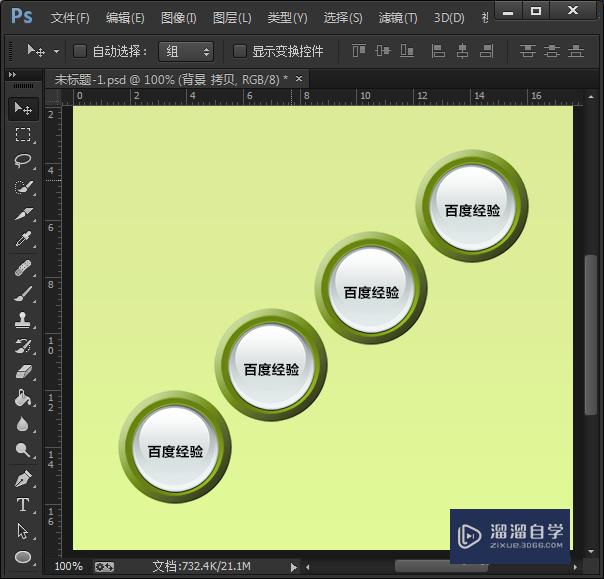Select the Dodge tool
This screenshot has width=604, height=579.
[x=23, y=450]
